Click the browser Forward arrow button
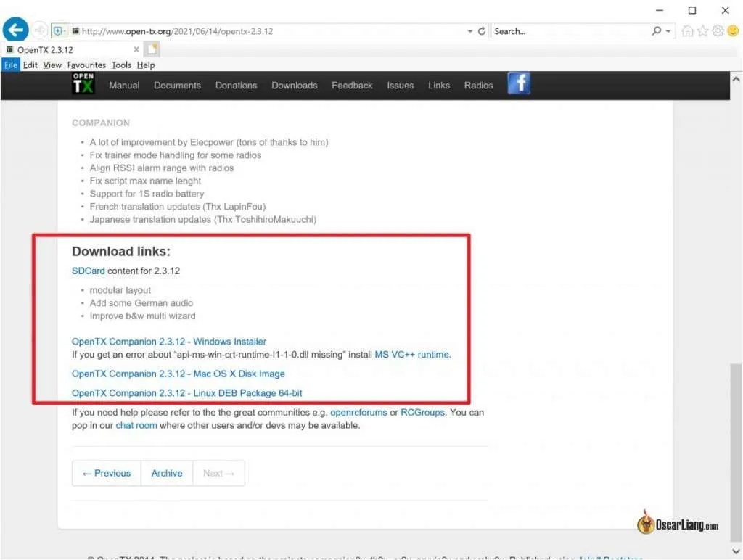 pyautogui.click(x=41, y=30)
